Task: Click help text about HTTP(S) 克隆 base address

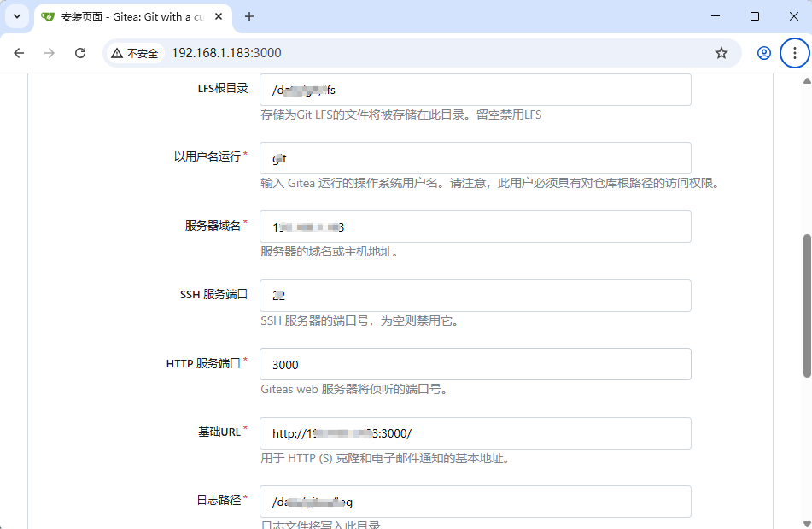Action: click(x=385, y=459)
